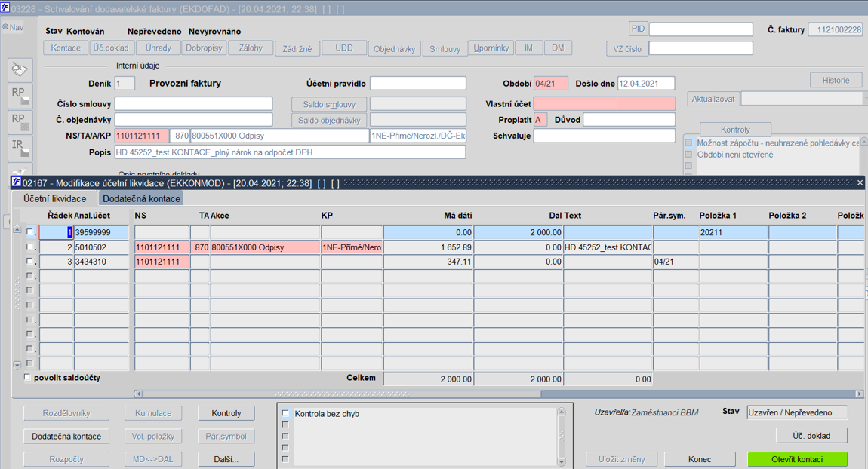This screenshot has height=469, width=868.
Task: Click the Aktualizovat button
Action: click(x=713, y=99)
